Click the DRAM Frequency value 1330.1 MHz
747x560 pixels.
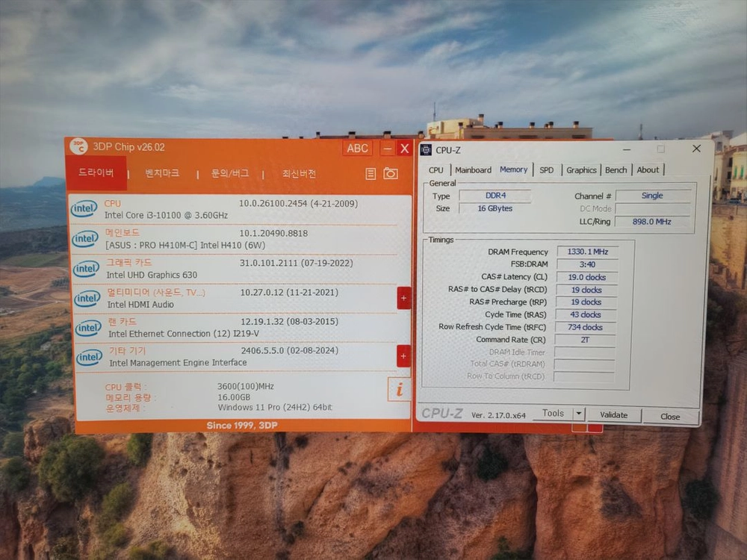(587, 252)
